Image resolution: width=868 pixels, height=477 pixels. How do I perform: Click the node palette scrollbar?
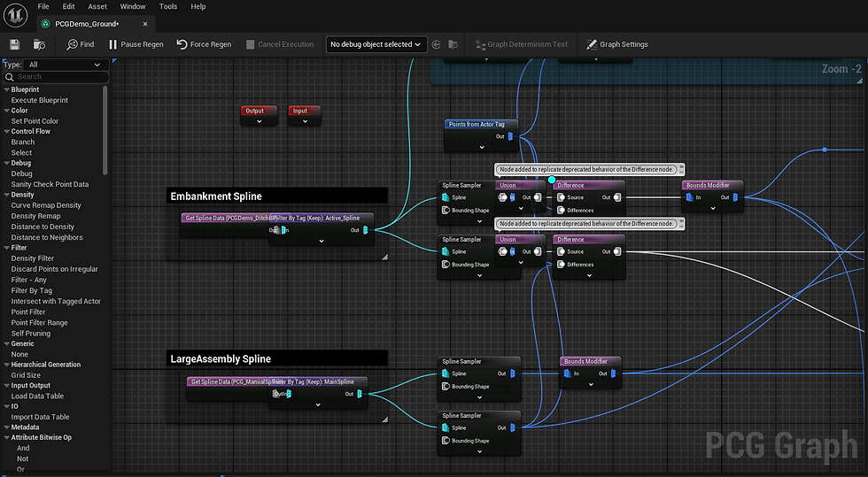pos(105,131)
